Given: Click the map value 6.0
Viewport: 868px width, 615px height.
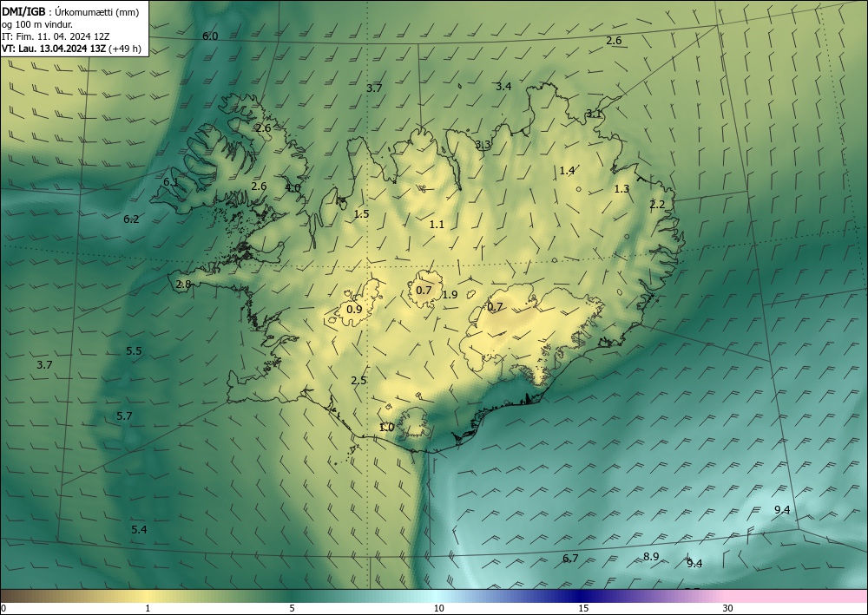Looking at the screenshot, I should pos(210,36).
